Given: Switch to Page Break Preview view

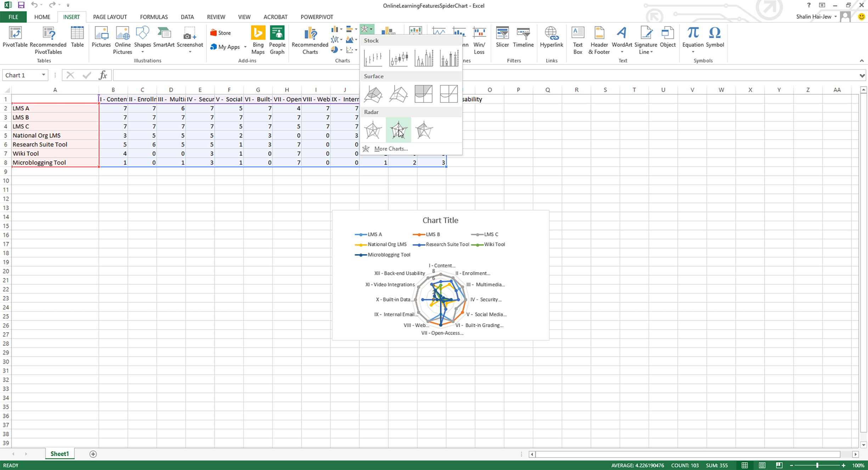Looking at the screenshot, I should 779,465.
